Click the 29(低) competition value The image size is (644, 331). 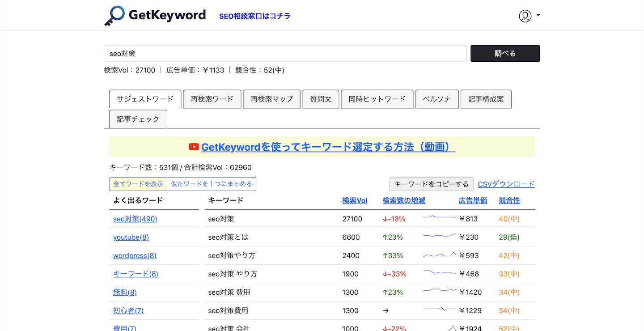tap(509, 237)
